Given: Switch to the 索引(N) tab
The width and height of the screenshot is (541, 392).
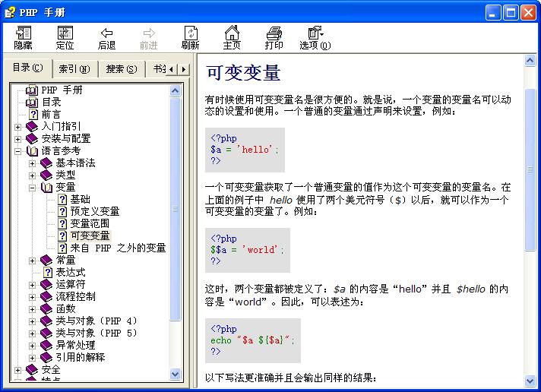Looking at the screenshot, I should click(74, 69).
